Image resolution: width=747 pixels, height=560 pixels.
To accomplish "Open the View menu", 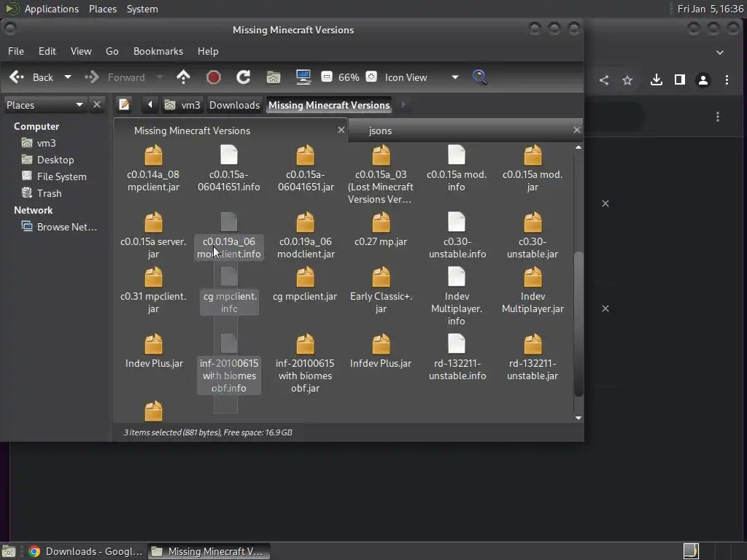I will (x=81, y=51).
